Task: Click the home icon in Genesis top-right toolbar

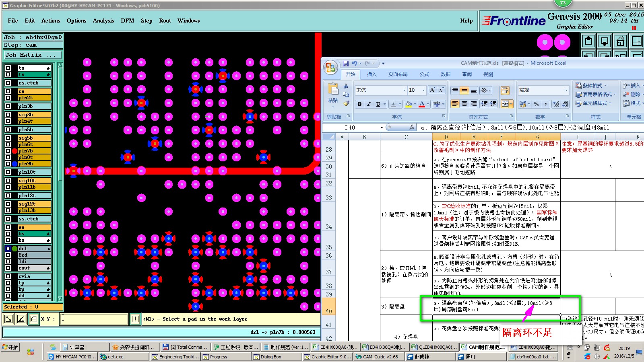Action: (x=620, y=41)
